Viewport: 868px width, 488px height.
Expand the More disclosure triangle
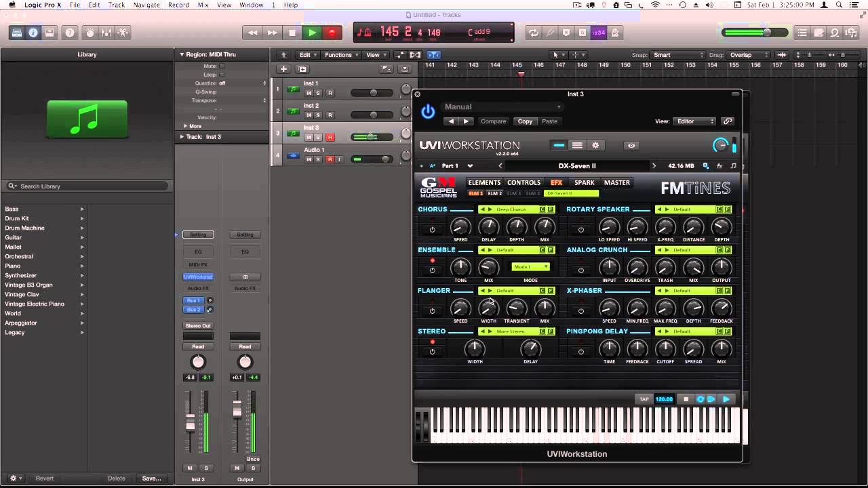coord(185,126)
